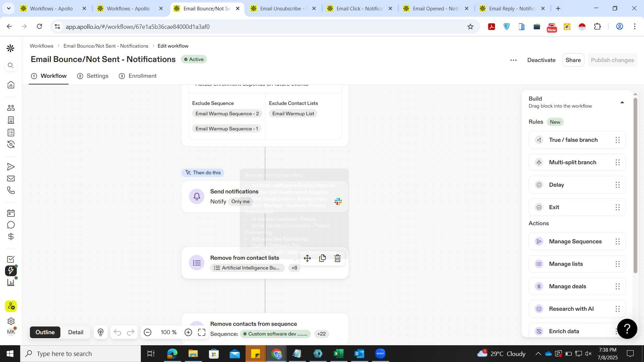
Task: Open Conversations chat bubble icon in sidebar
Action: pos(11,225)
